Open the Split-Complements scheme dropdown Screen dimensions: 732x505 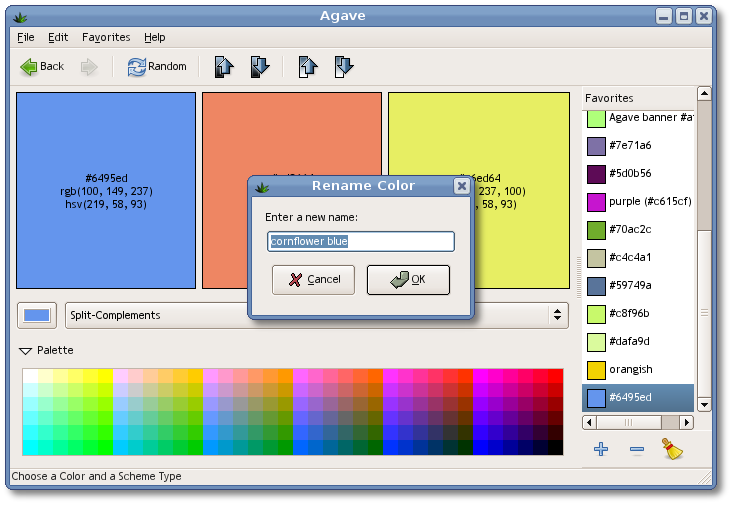pos(316,315)
